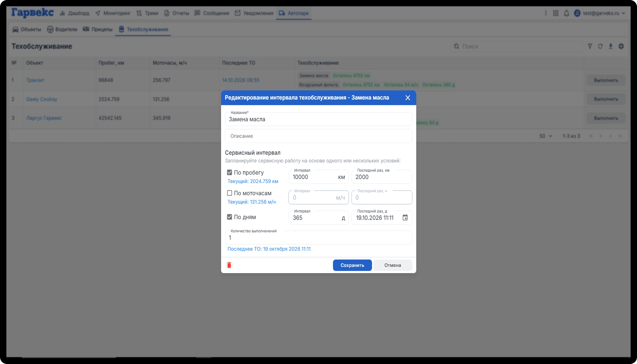Switch to the Объекты tab

26,29
